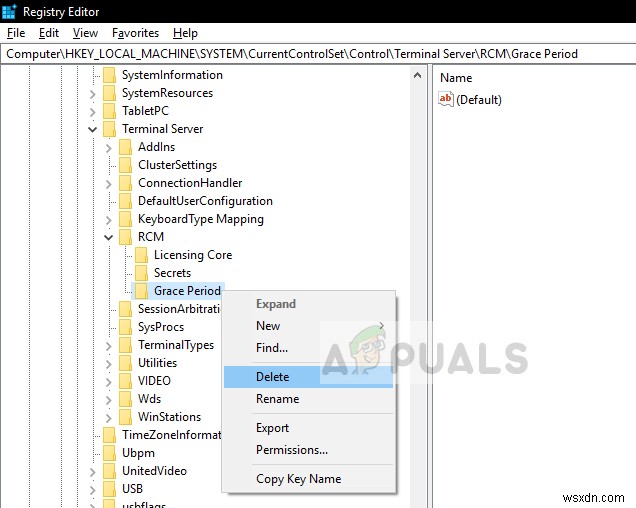Choose Permissions... from the context menu
The width and height of the screenshot is (636, 508).
pos(308,450)
